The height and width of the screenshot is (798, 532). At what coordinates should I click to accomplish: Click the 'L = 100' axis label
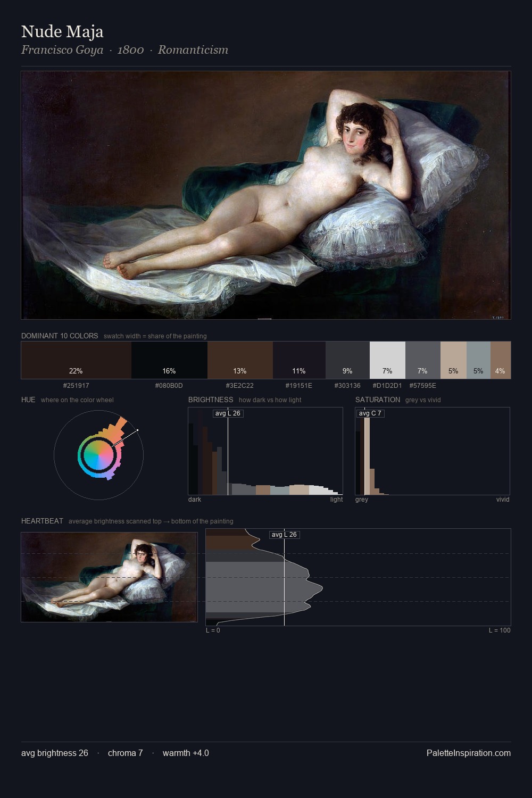[500, 630]
